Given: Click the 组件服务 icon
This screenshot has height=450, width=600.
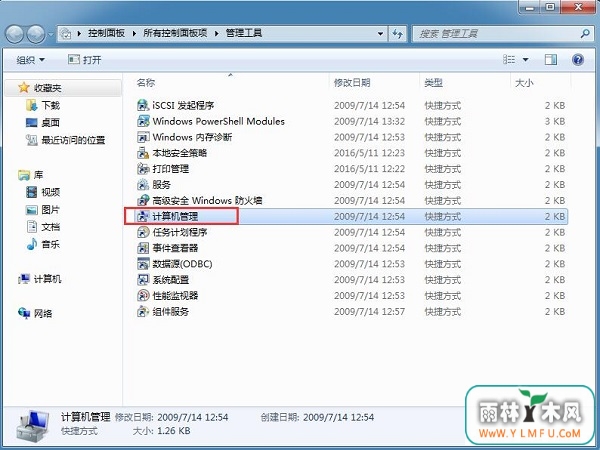Looking at the screenshot, I should pyautogui.click(x=143, y=311).
